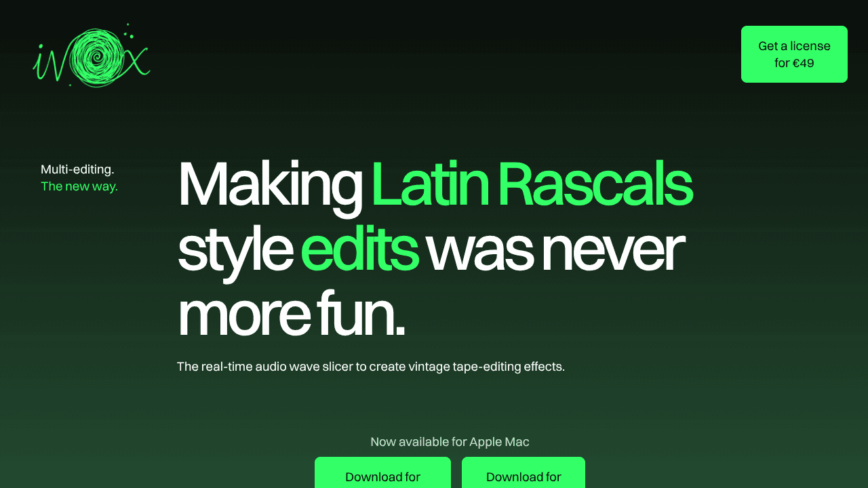Click the 'Multi-editing.' text
Viewport: 868px width, 488px height.
(x=77, y=169)
